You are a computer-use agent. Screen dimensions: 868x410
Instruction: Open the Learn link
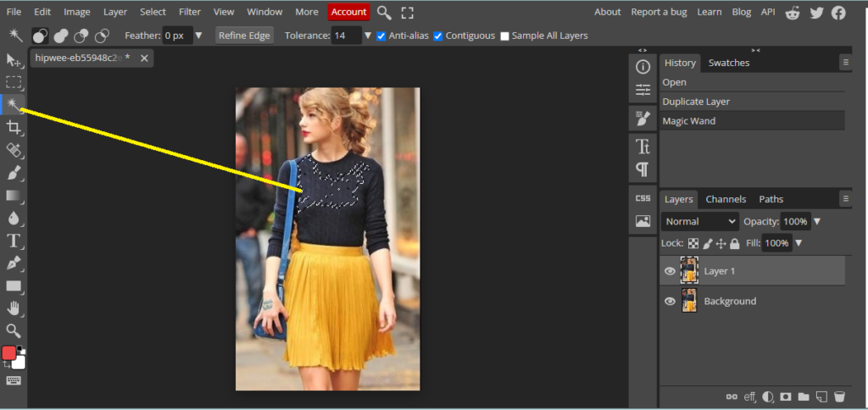[x=709, y=12]
